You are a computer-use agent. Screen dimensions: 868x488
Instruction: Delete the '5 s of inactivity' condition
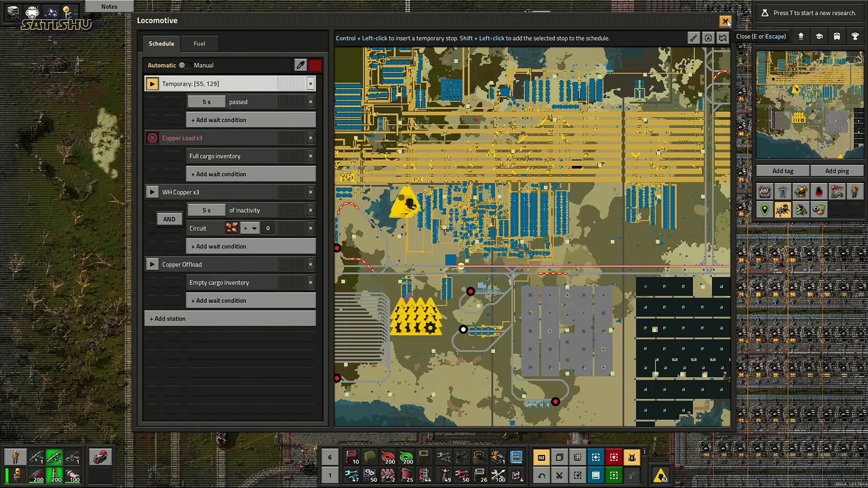pos(311,210)
